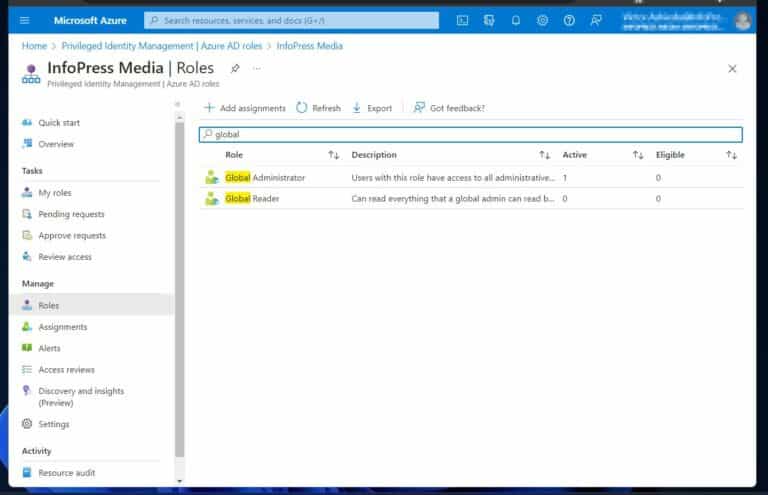Open the InfoPress Media breadcrumb
The height and width of the screenshot is (495, 768).
click(x=310, y=46)
